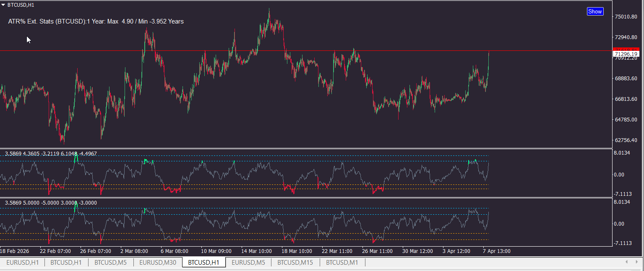Open the EURUSD,M5 chart tab

[x=248, y=263]
